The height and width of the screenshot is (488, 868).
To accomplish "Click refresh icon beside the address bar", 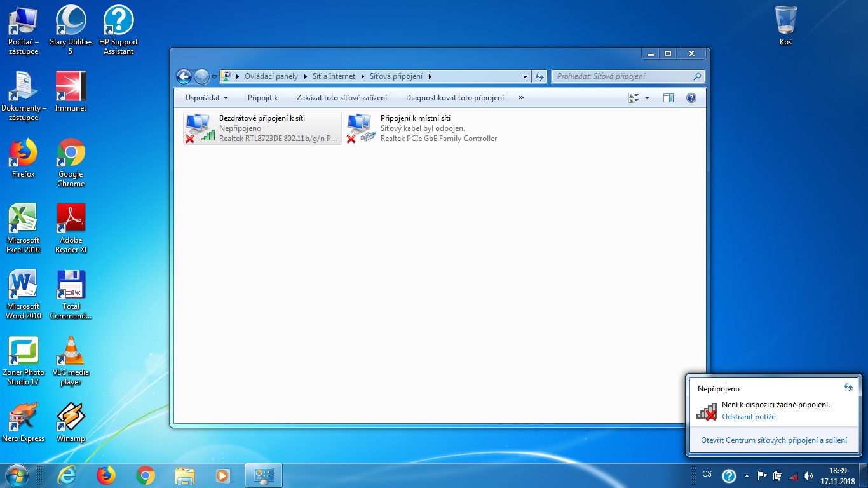I will point(539,77).
